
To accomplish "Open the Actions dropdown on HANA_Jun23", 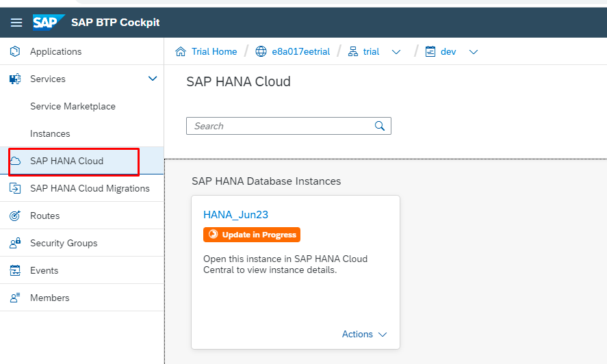I will [x=364, y=334].
